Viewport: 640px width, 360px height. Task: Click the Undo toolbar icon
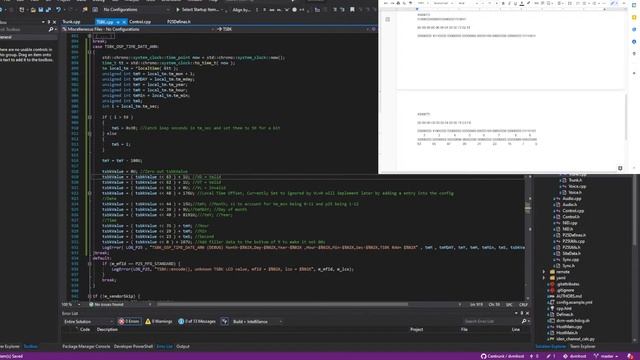tap(58, 9)
